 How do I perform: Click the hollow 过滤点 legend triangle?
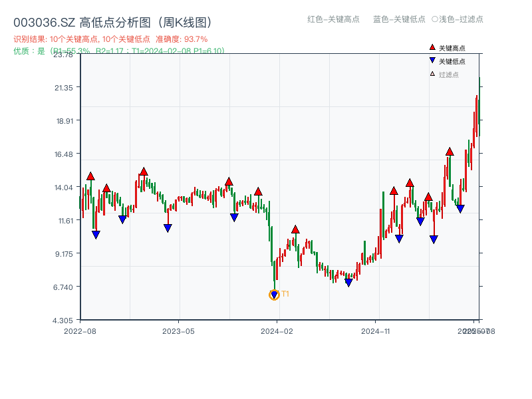coord(432,74)
